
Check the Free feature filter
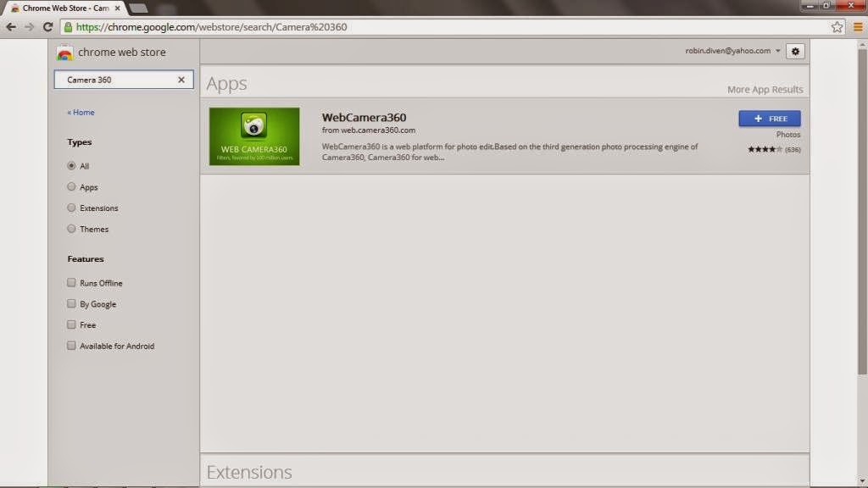tap(71, 324)
